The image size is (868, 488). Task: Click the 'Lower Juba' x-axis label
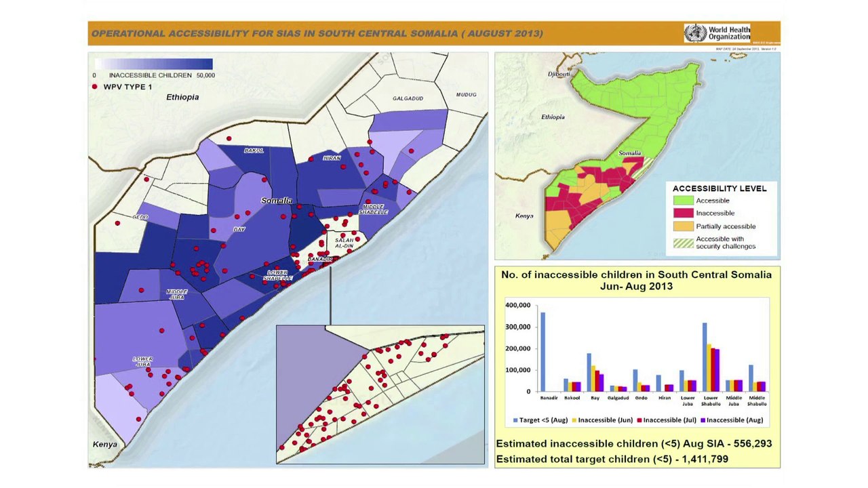click(x=688, y=400)
